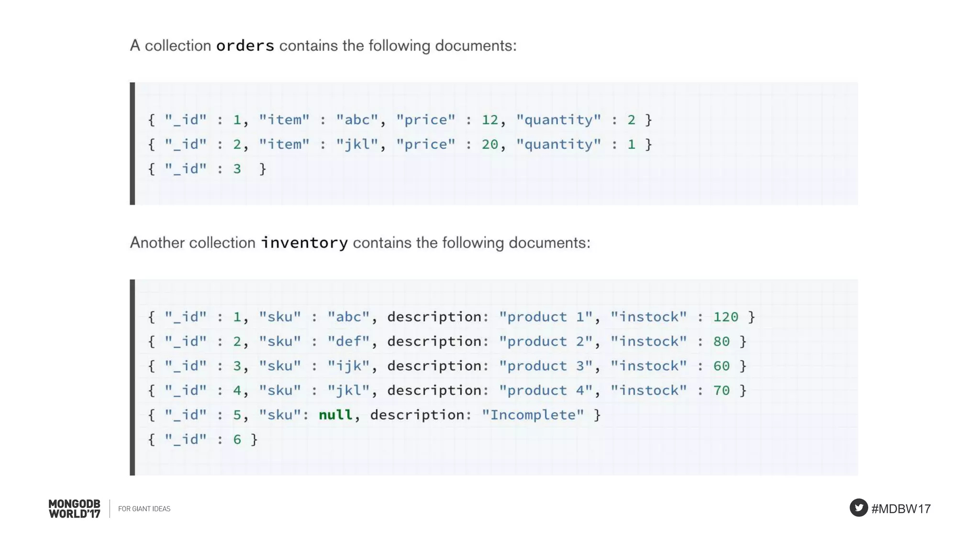Click the orders document with _id 3
The height and width of the screenshot is (551, 980).
point(207,169)
